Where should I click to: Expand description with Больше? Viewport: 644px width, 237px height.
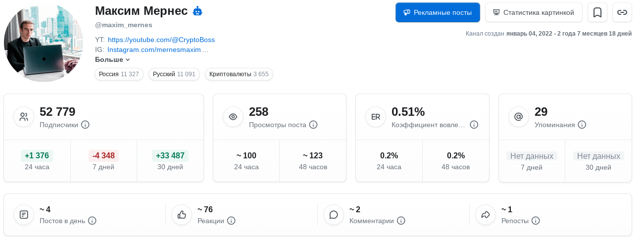[112, 60]
